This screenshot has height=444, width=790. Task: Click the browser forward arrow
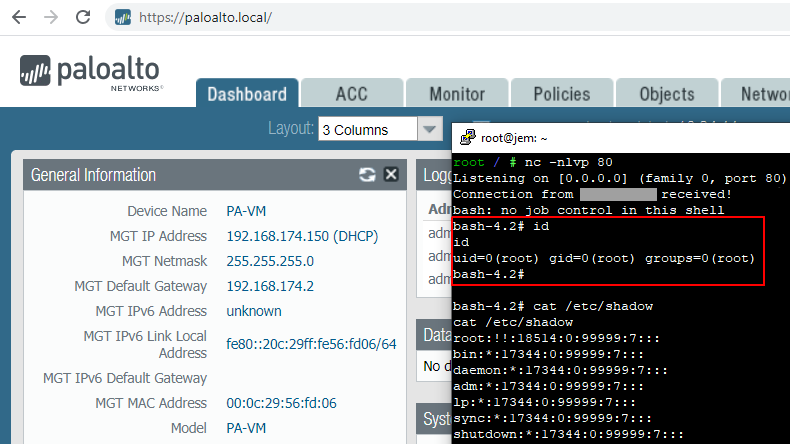[x=51, y=17]
